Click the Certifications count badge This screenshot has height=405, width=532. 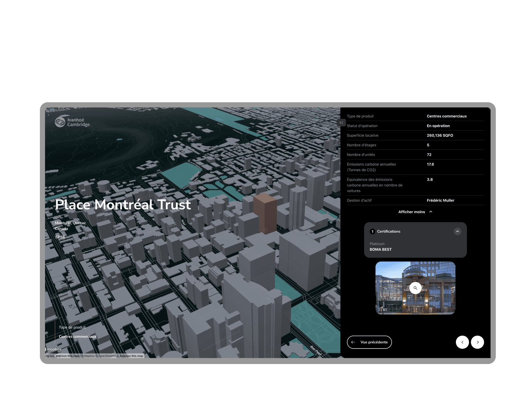[x=372, y=231]
